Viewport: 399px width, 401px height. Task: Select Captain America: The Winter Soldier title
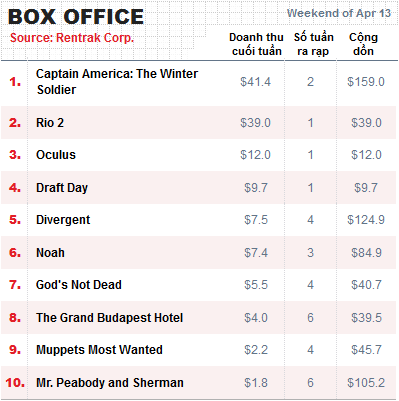click(x=117, y=82)
